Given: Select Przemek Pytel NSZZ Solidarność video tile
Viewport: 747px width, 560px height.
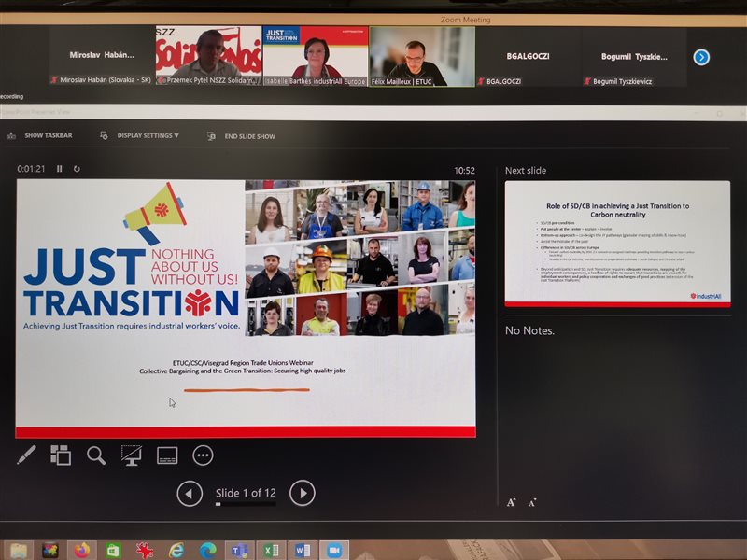Looking at the screenshot, I should click(208, 56).
